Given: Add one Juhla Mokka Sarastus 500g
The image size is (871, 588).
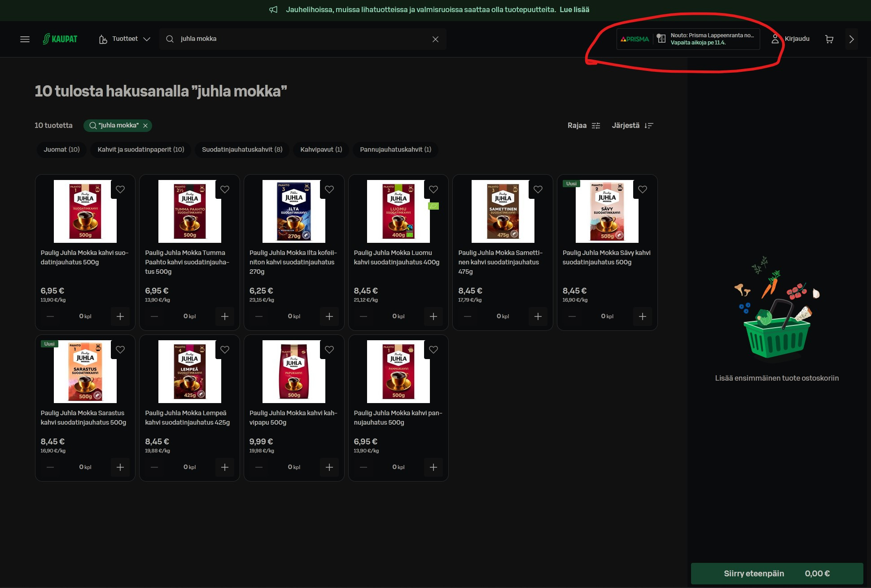Looking at the screenshot, I should (x=120, y=467).
